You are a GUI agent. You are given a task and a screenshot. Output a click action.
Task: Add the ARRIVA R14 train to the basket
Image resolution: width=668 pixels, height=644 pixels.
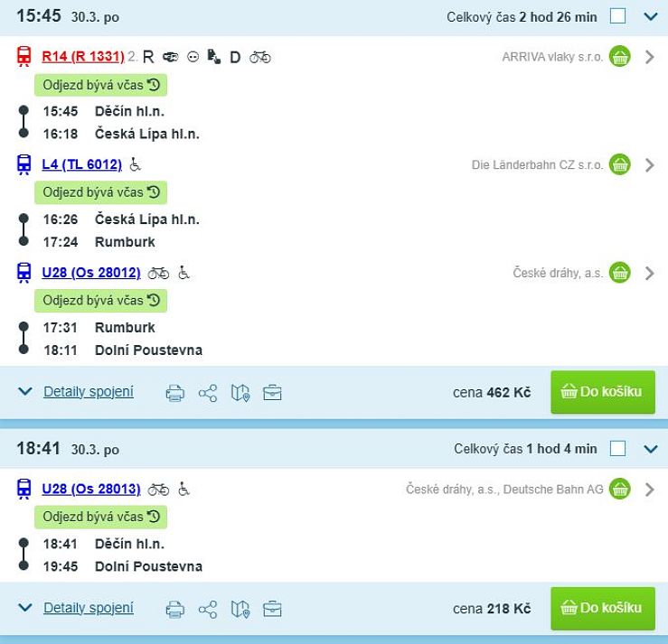619,57
